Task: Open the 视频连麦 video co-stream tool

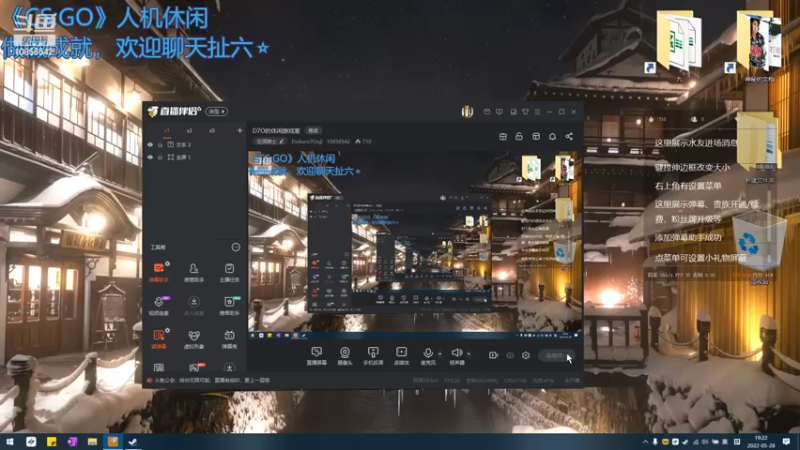Action: pos(159,305)
